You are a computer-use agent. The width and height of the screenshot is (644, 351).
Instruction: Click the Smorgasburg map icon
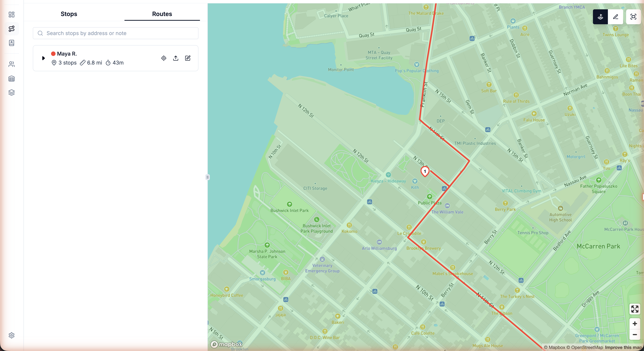[x=262, y=272]
